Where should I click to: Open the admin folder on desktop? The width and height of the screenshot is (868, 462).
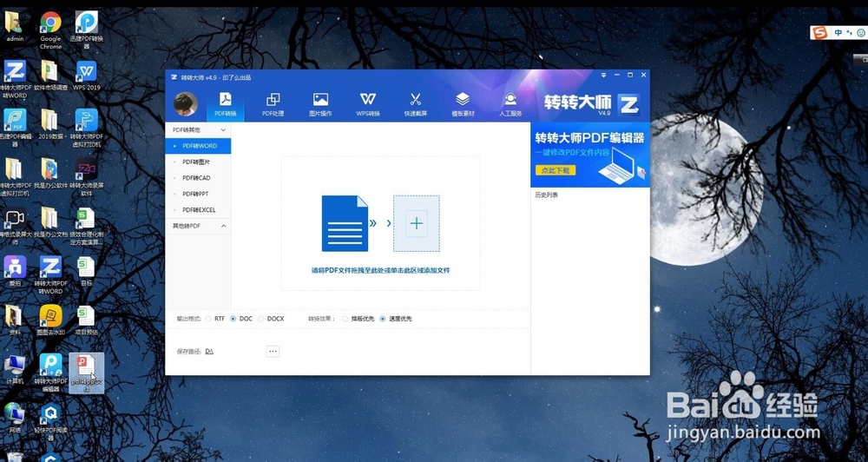pos(15,27)
